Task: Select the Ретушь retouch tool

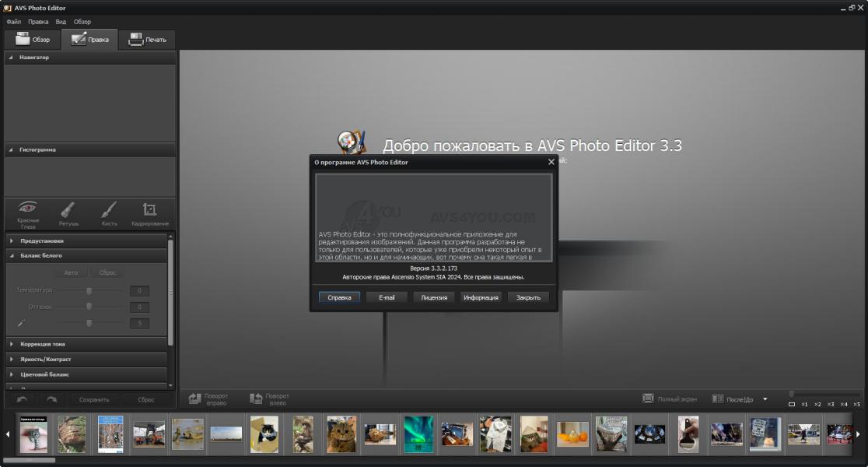Action: [x=68, y=214]
